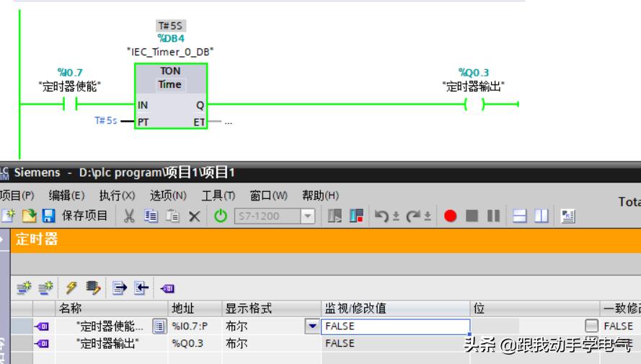The height and width of the screenshot is (364, 641).
Task: Click purple tag icon of 定时器使能 row
Action: 42,327
